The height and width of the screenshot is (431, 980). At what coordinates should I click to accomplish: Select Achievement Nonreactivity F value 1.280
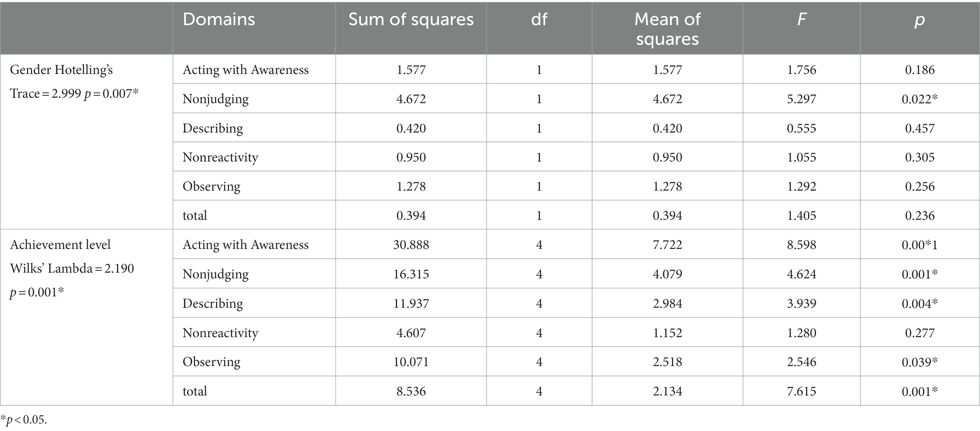(801, 332)
